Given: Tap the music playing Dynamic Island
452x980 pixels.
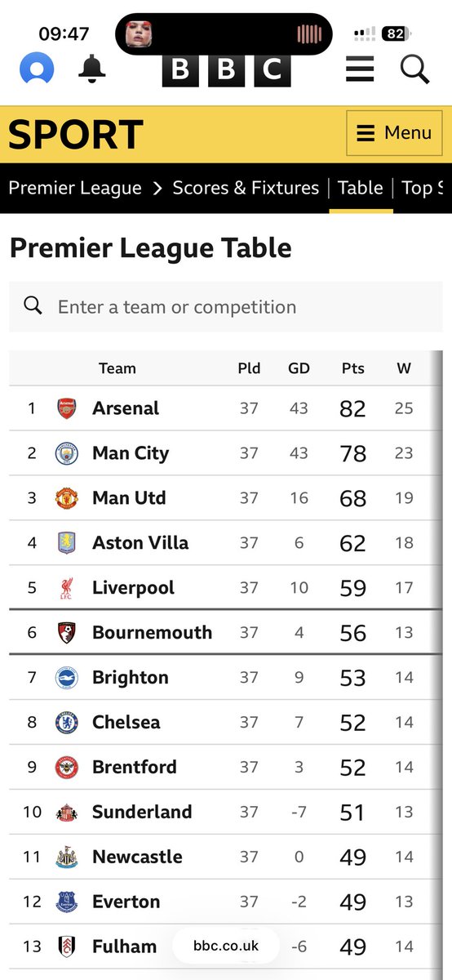Looking at the screenshot, I should pyautogui.click(x=224, y=34).
